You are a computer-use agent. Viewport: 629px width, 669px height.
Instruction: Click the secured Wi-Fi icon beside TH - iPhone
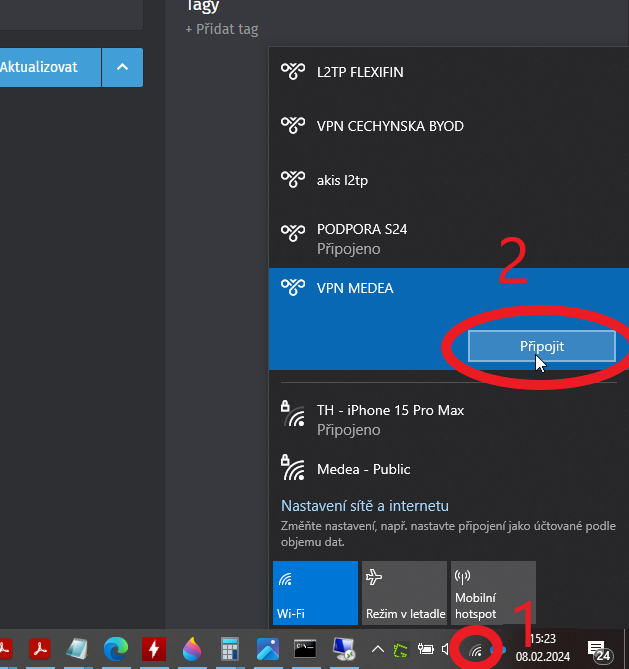pyautogui.click(x=293, y=414)
